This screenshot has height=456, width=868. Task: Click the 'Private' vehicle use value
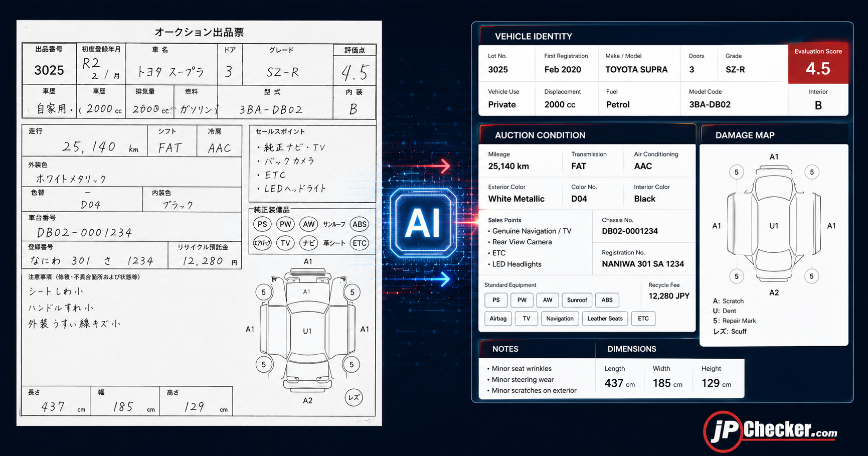click(x=502, y=105)
